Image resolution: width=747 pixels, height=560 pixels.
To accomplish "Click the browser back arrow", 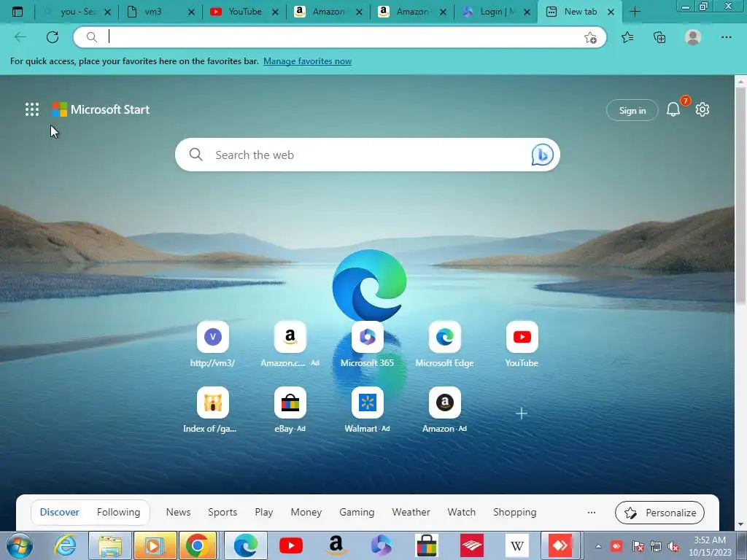I will coord(20,37).
